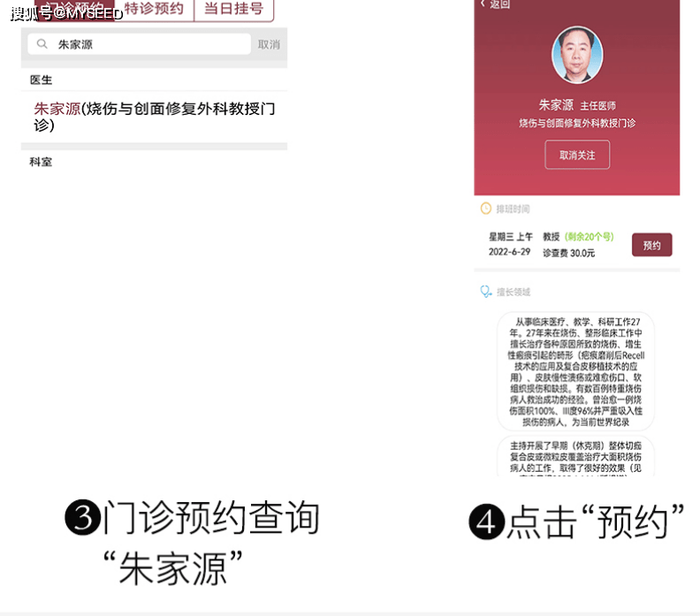Focus the search field containing 朱家源
The width and height of the screenshot is (700, 616).
click(139, 44)
